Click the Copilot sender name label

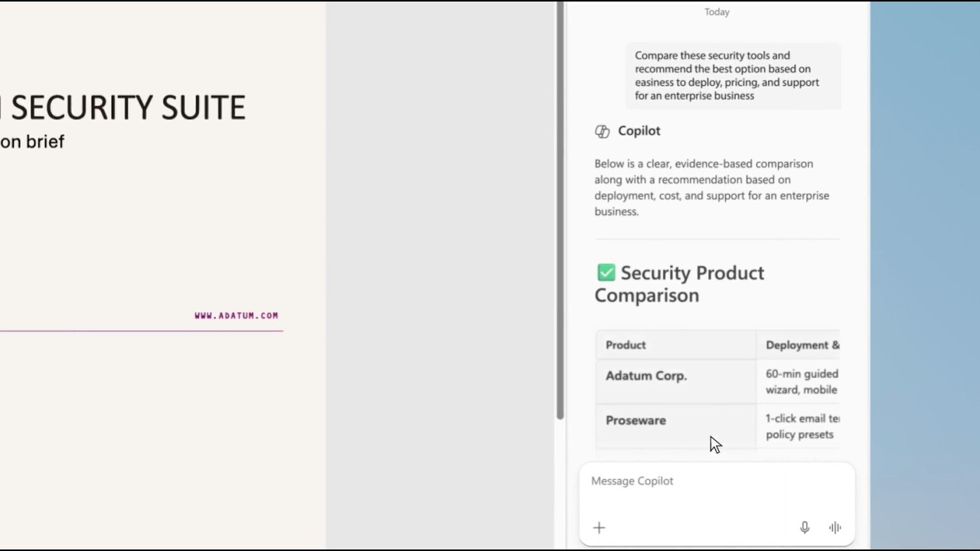pos(639,131)
